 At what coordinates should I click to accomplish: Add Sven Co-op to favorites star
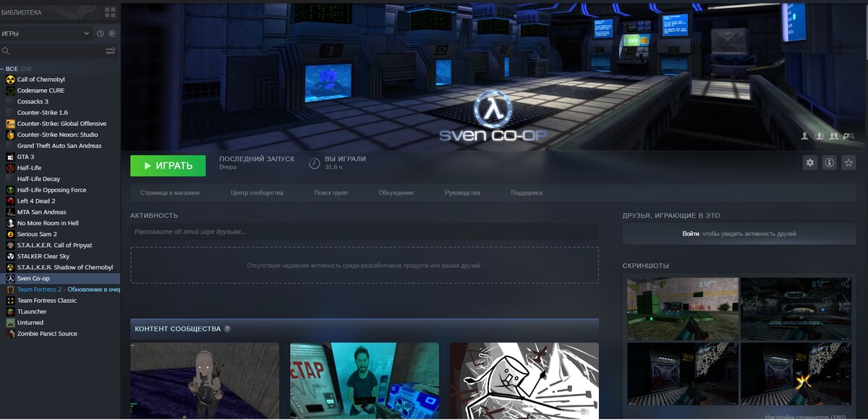point(849,163)
